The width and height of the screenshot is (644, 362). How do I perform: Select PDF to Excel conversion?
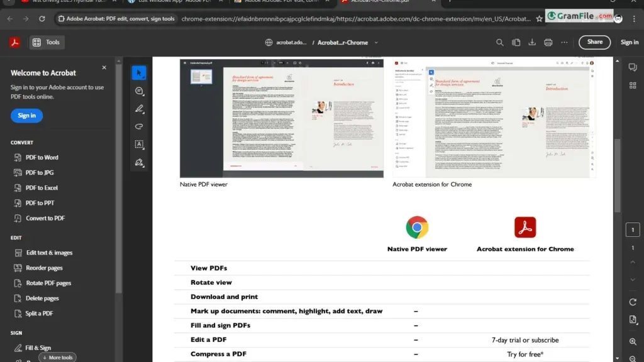36,188
